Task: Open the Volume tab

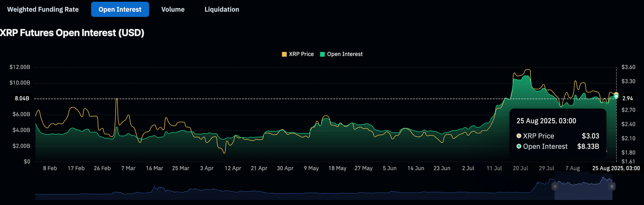Action: 173,9
